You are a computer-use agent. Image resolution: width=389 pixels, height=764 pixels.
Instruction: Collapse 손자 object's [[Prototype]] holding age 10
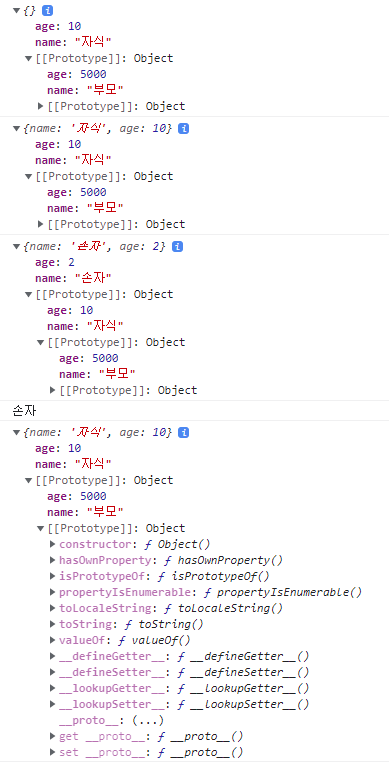[28, 294]
